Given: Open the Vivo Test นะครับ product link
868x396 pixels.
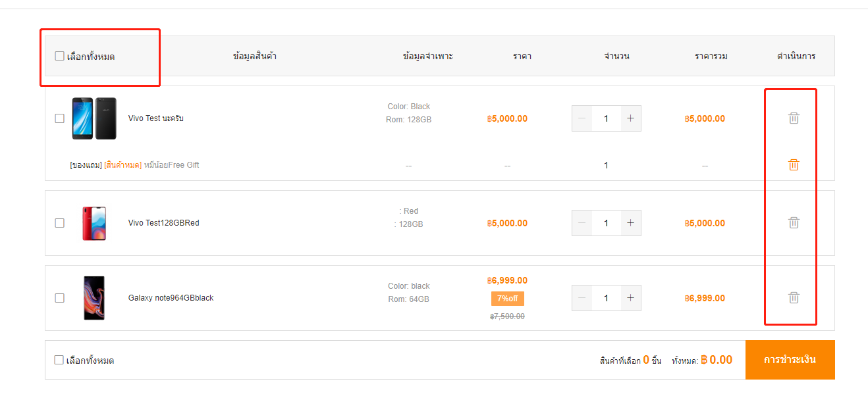Looking at the screenshot, I should coord(155,118).
